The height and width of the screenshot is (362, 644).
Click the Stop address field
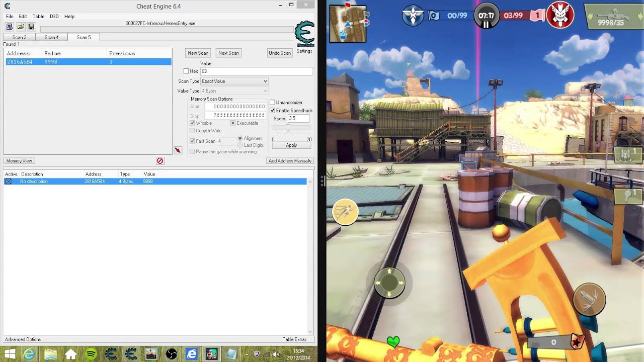(x=234, y=115)
